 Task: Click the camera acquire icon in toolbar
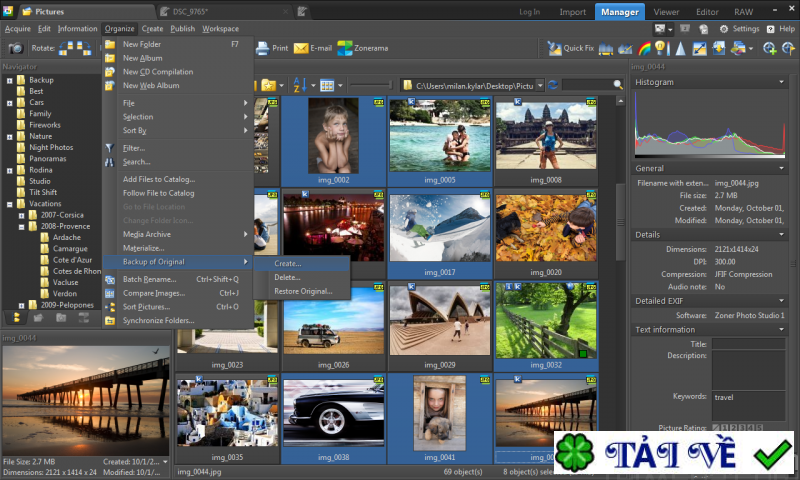click(16, 48)
